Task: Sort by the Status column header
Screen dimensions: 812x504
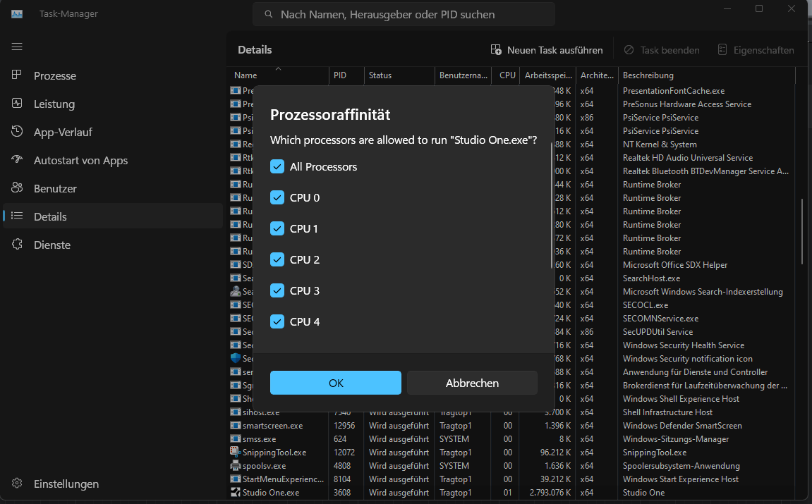Action: coord(399,75)
